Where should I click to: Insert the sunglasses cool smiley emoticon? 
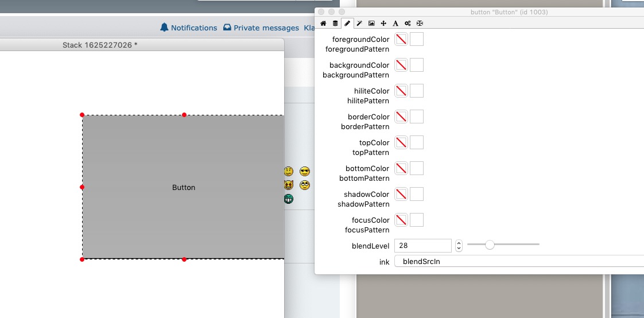point(305,172)
